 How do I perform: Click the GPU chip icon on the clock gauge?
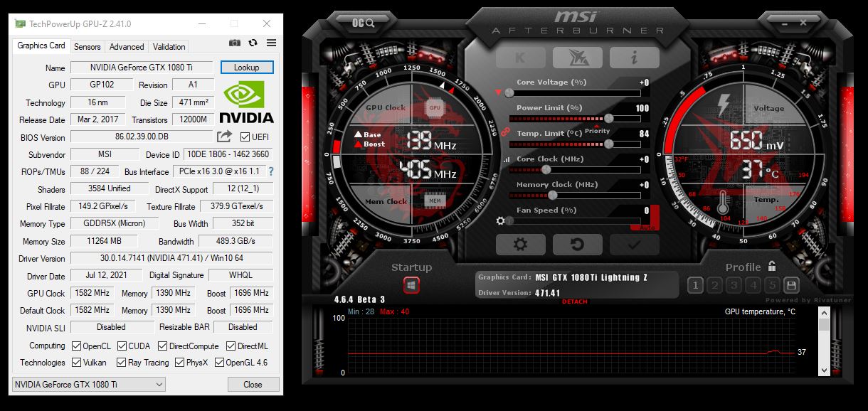coord(435,107)
